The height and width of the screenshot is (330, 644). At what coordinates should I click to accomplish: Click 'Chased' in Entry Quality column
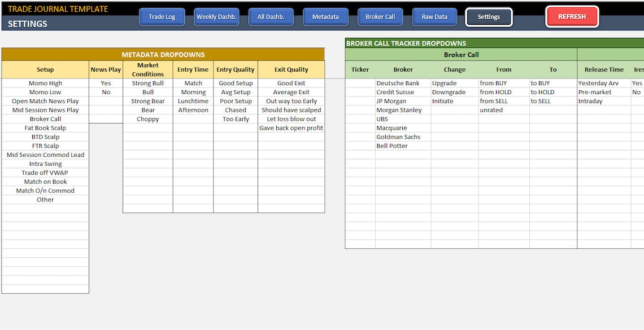[235, 110]
